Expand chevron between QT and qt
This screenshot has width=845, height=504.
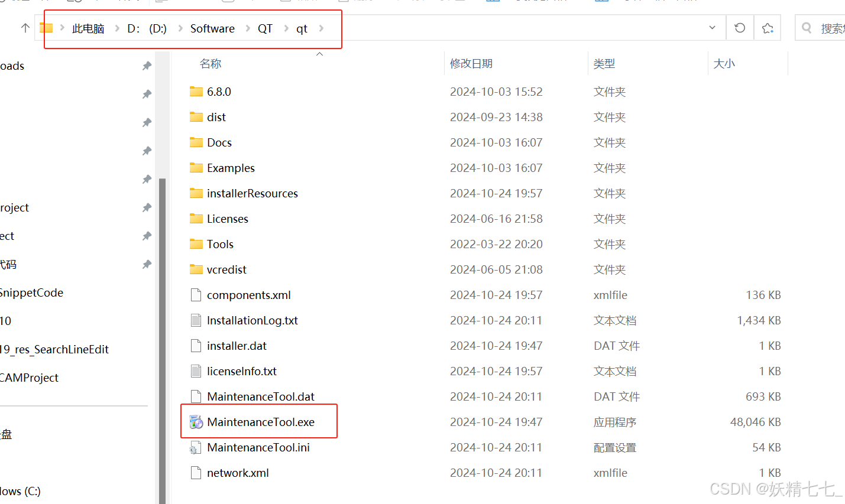click(286, 28)
